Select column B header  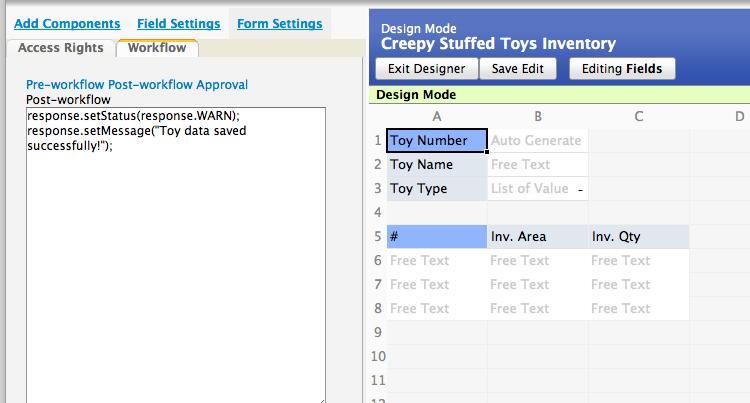click(538, 117)
